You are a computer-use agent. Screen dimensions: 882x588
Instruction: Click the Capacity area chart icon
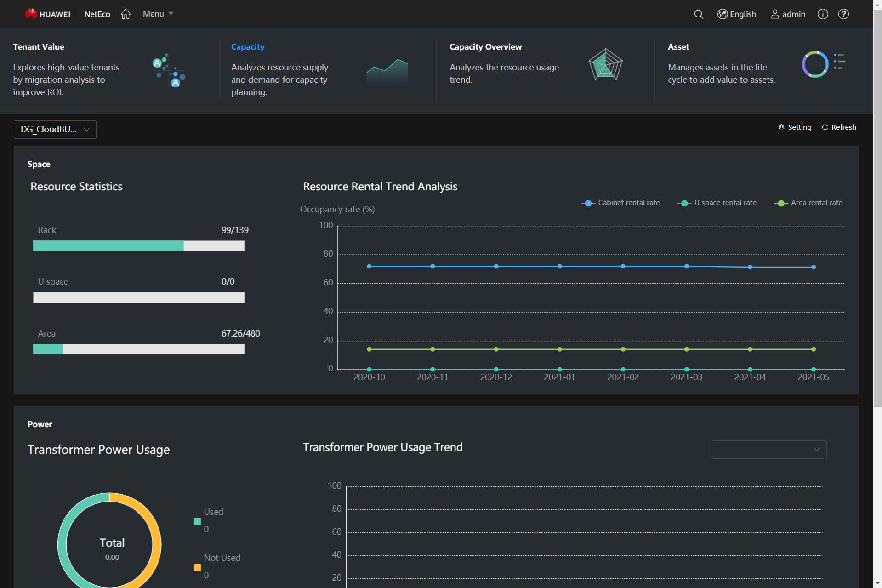tap(387, 71)
